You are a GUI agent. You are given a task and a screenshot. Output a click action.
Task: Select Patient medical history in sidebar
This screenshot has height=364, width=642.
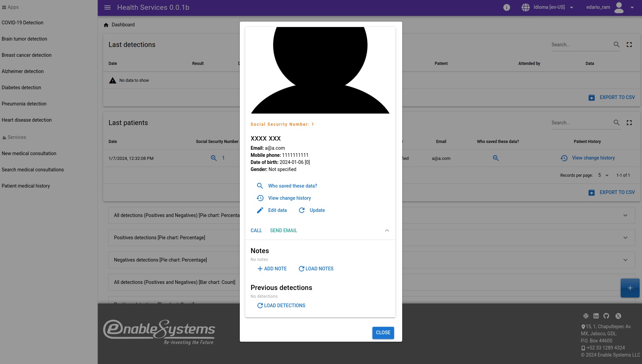(26, 186)
